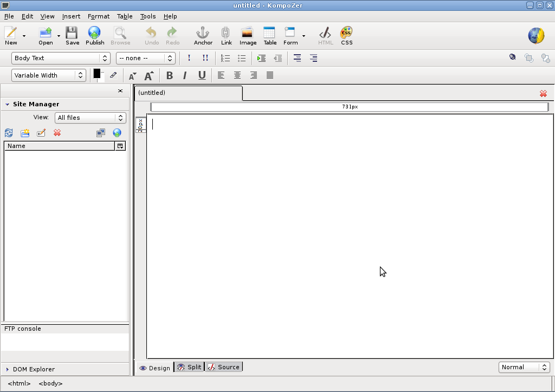Image resolution: width=555 pixels, height=392 pixels.
Task: Click the black text color swatch
Action: (x=97, y=73)
